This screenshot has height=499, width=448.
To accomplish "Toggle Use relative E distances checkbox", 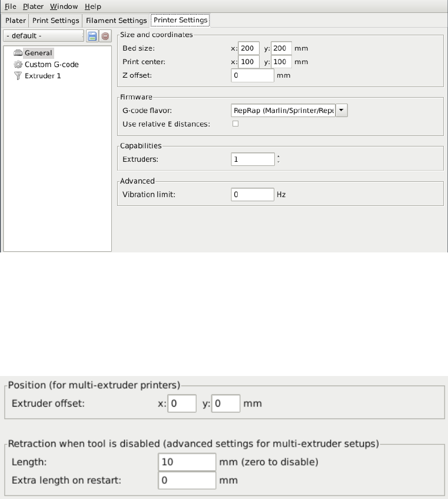I will [x=235, y=124].
